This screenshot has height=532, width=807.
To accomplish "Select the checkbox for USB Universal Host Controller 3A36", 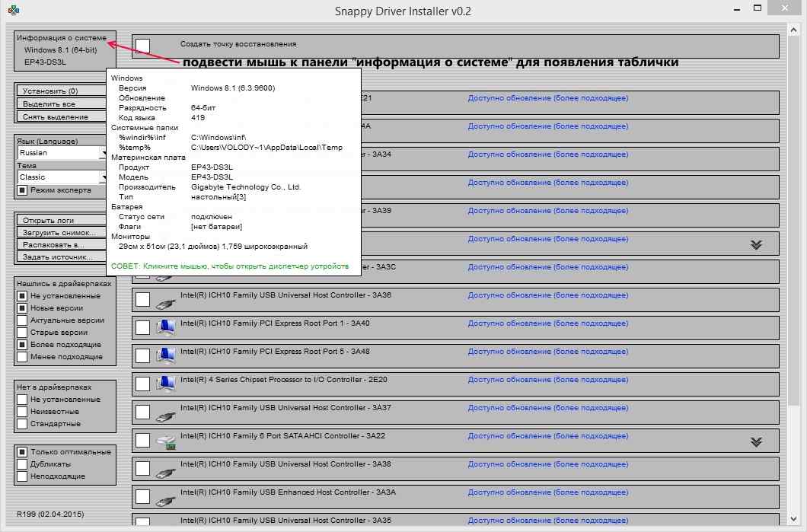I will 142,299.
